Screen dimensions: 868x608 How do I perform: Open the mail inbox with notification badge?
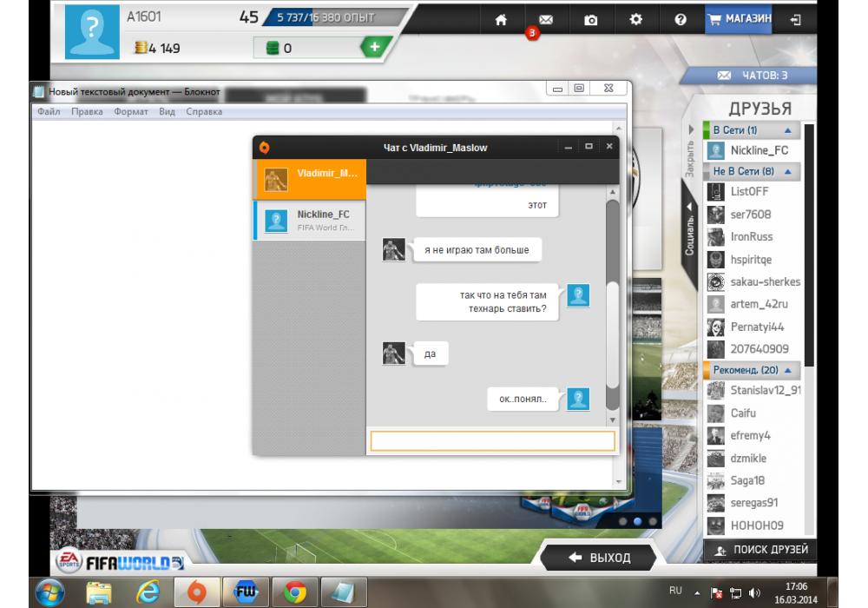tap(546, 20)
